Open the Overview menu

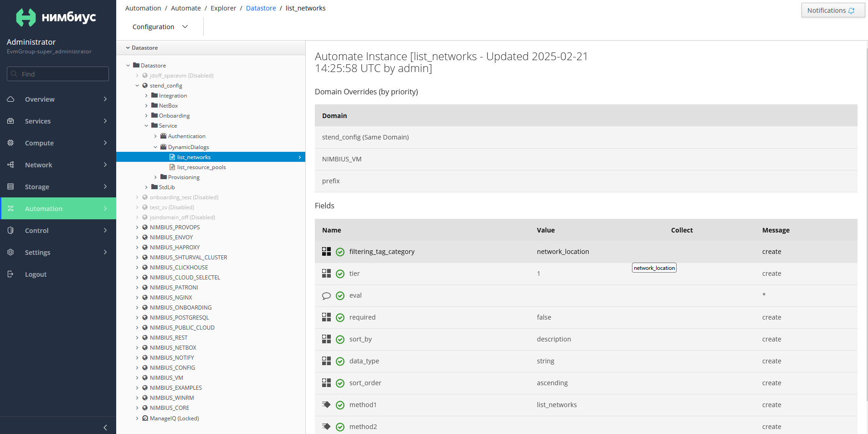[x=58, y=99]
